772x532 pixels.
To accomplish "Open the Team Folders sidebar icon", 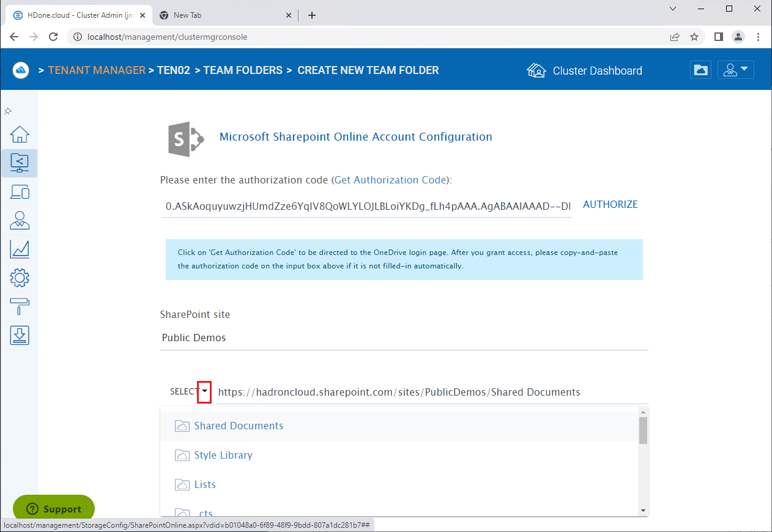I will 20,163.
